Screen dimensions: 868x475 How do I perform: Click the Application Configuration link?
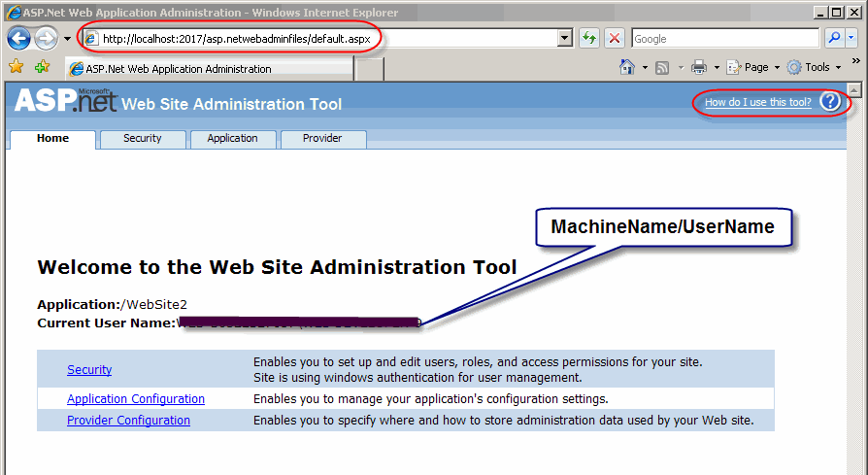[136, 399]
